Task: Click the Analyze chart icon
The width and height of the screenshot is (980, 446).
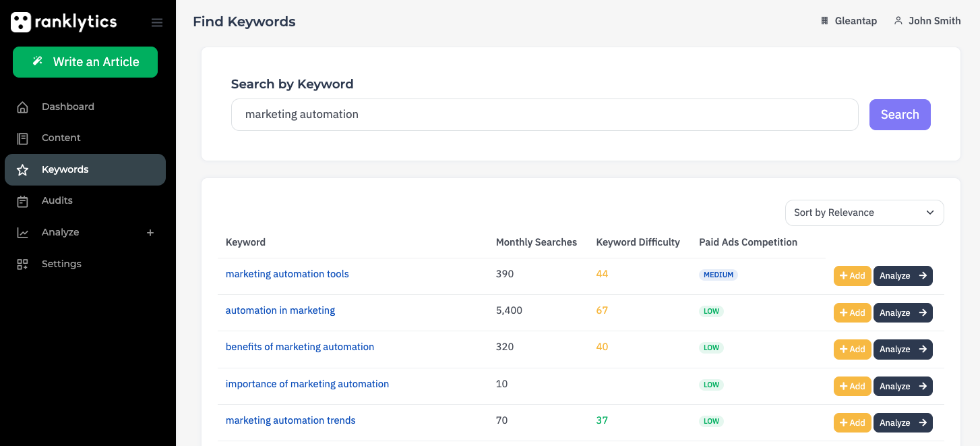Action: coord(23,233)
